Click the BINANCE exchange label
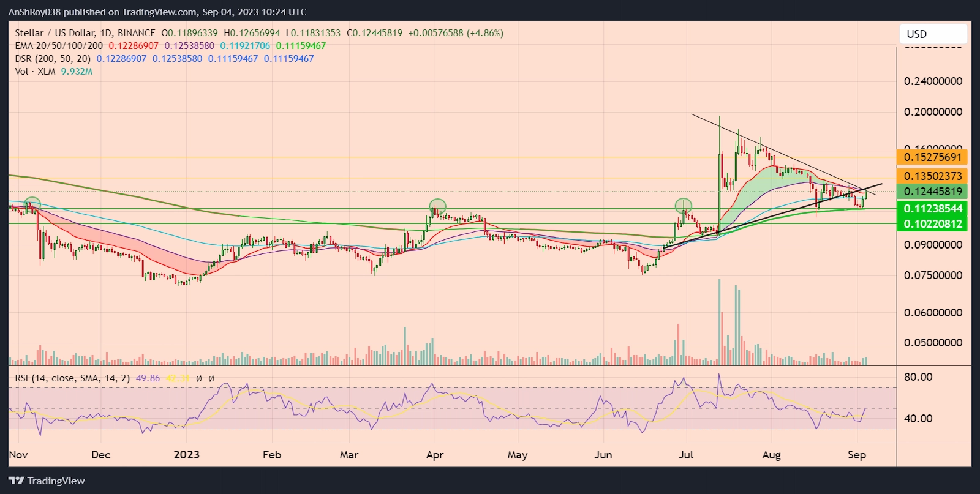Image resolution: width=980 pixels, height=494 pixels. (x=136, y=33)
